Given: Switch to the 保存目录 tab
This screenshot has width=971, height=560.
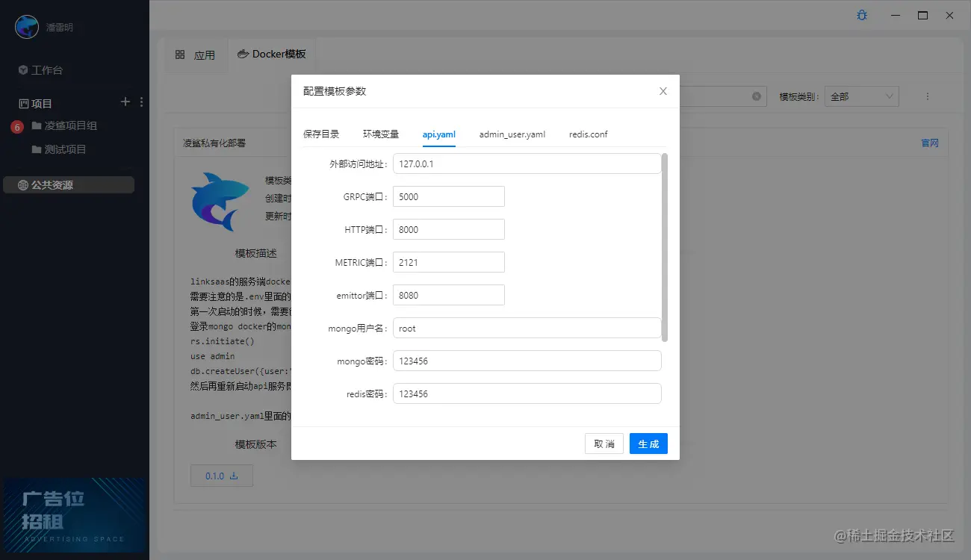Looking at the screenshot, I should (321, 134).
